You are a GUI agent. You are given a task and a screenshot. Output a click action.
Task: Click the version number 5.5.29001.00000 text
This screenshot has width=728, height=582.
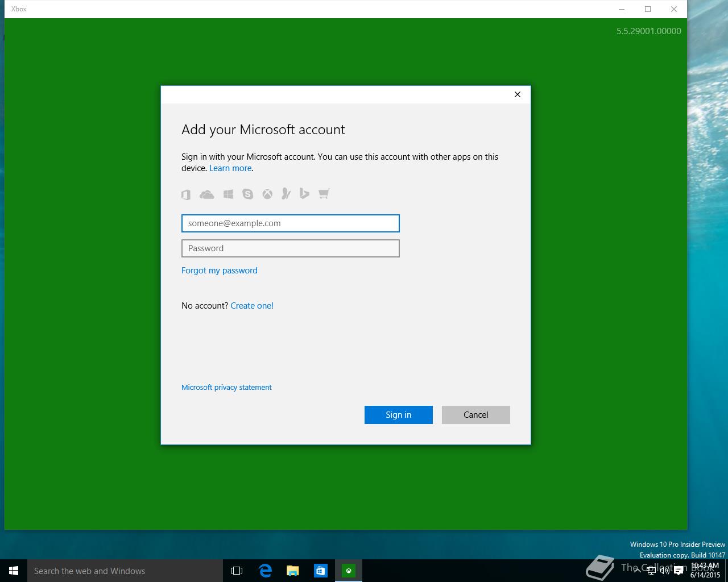pyautogui.click(x=649, y=31)
